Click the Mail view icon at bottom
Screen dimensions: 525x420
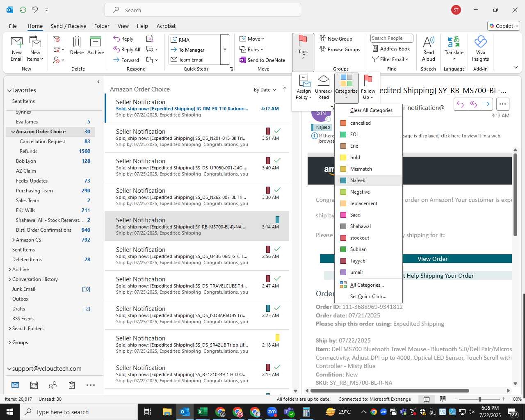point(15,385)
